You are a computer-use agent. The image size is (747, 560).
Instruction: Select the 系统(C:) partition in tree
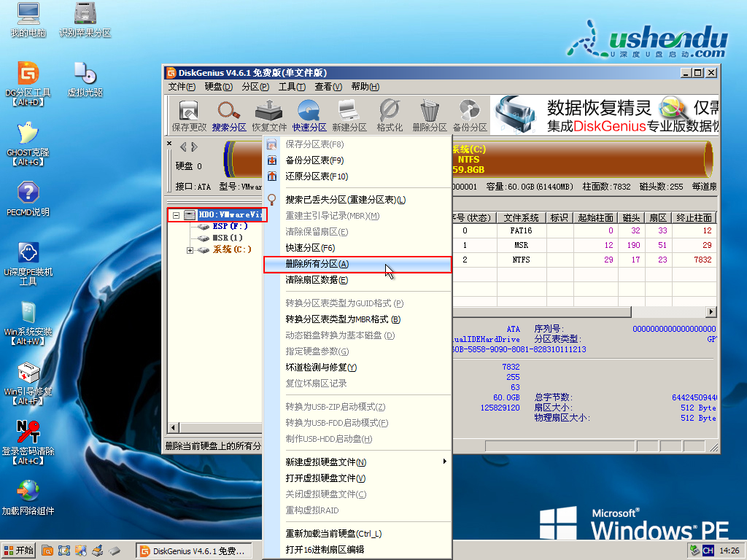coord(231,249)
